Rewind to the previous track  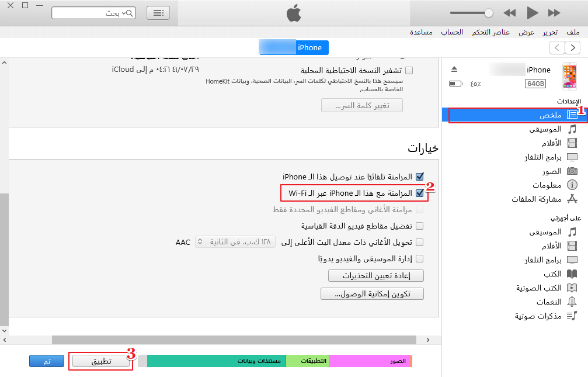509,13
